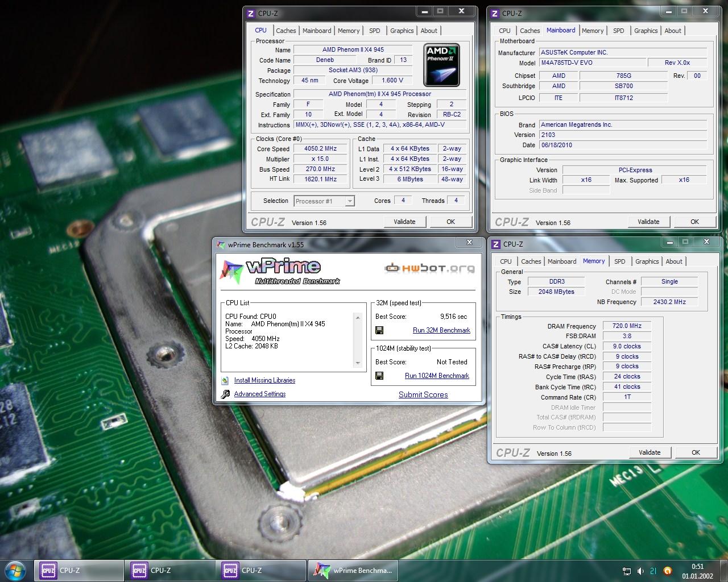Click the Core Voltage value 1.600 V
728x582 pixels.
[x=392, y=80]
